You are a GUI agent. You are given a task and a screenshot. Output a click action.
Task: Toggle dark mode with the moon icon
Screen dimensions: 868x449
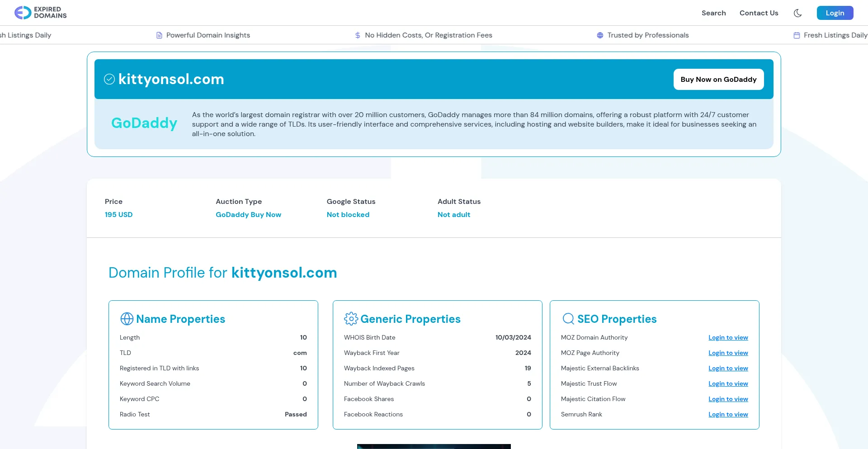797,13
